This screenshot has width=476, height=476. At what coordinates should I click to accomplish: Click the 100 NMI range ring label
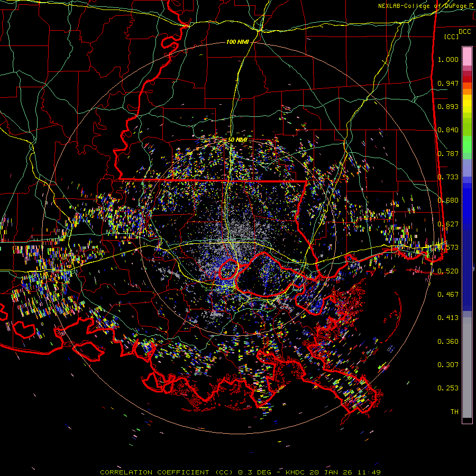[x=237, y=42]
